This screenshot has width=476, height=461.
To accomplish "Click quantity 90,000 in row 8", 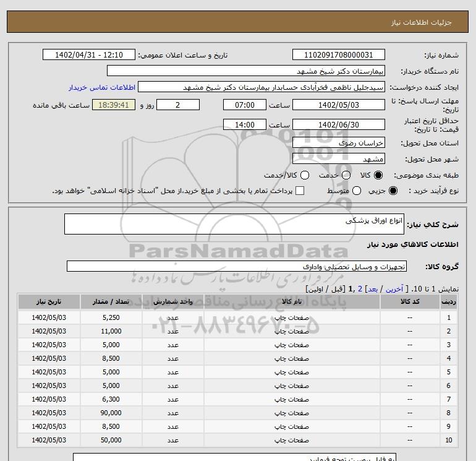I will point(111,413).
